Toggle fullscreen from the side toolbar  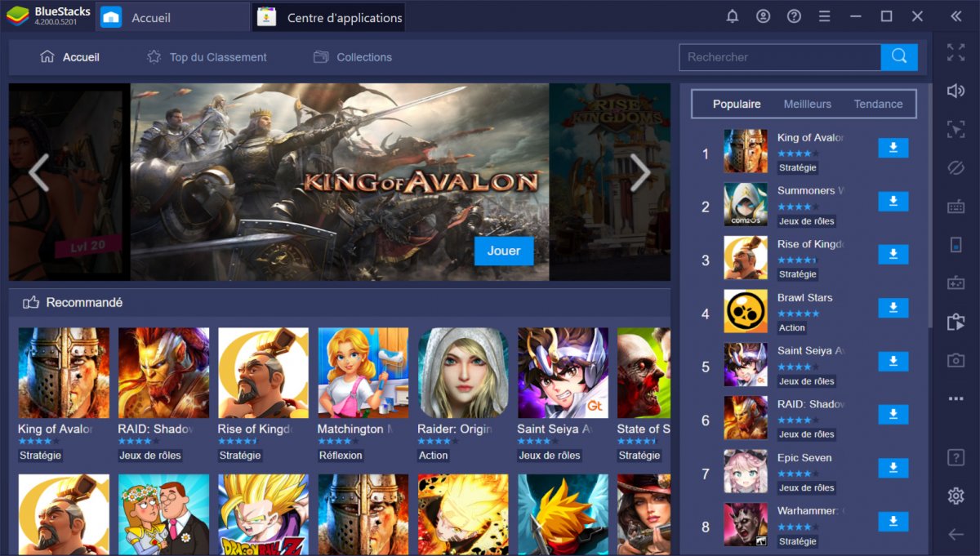tap(955, 53)
